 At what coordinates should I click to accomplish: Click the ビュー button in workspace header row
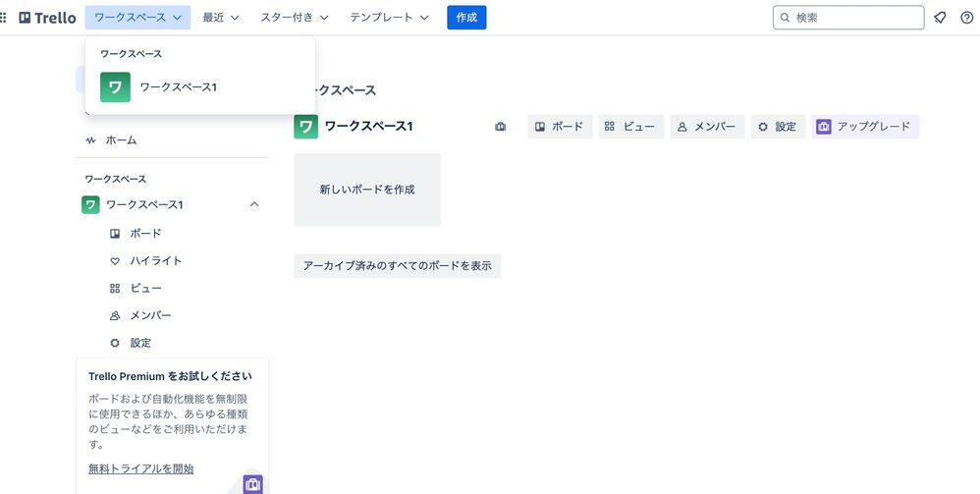pyautogui.click(x=630, y=127)
